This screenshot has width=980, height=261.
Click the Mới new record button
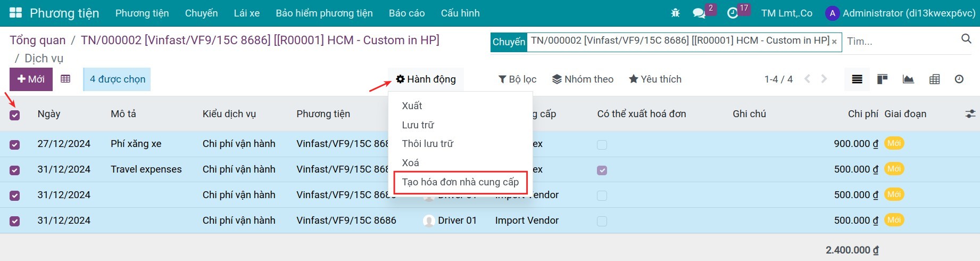pyautogui.click(x=31, y=79)
